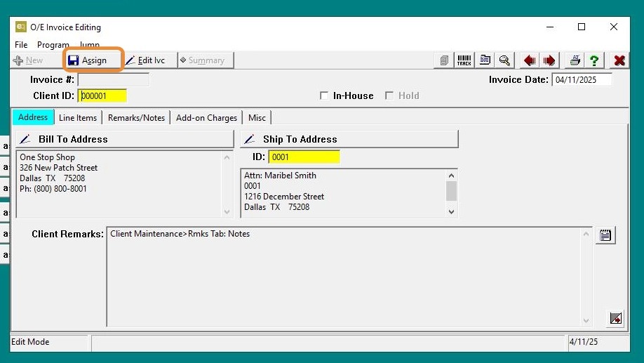The width and height of the screenshot is (644, 363).
Task: Open help with green question mark
Action: [594, 60]
